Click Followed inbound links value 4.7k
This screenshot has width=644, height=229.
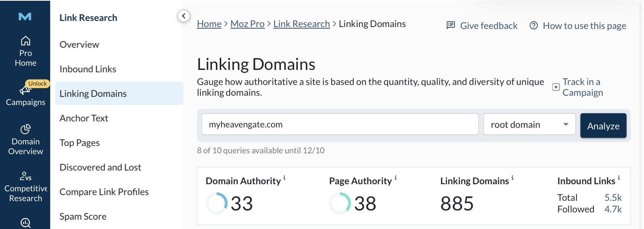coord(613,209)
